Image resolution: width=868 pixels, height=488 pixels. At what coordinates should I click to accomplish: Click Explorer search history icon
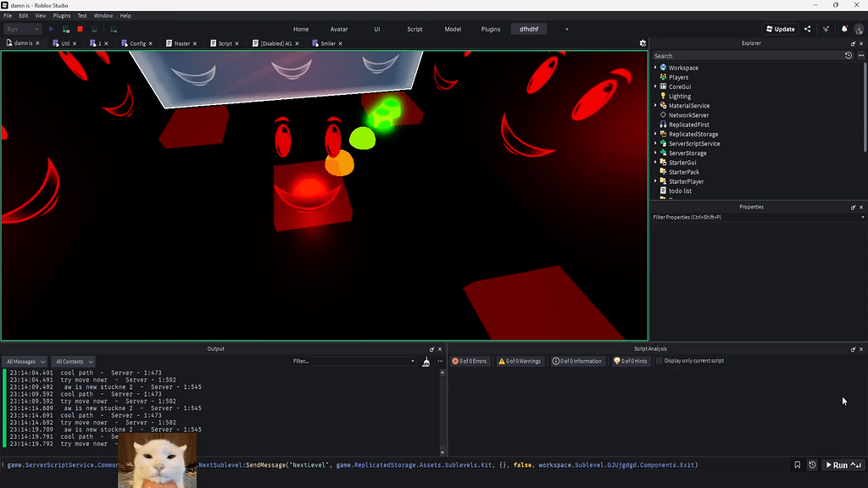[848, 55]
